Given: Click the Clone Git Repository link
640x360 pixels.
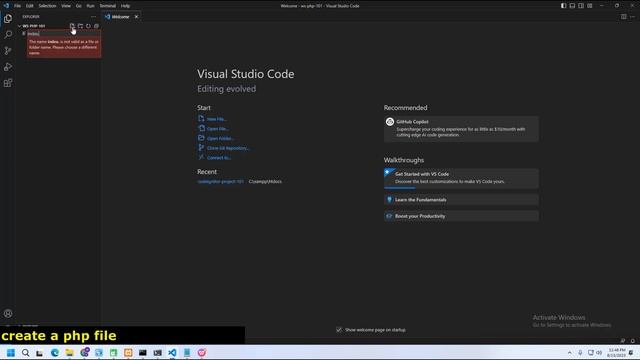Looking at the screenshot, I should tap(228, 148).
